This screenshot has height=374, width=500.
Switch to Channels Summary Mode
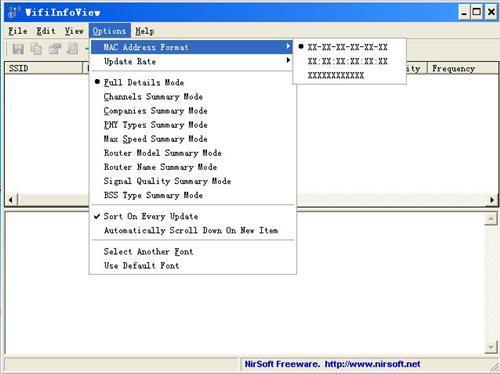pos(193,97)
